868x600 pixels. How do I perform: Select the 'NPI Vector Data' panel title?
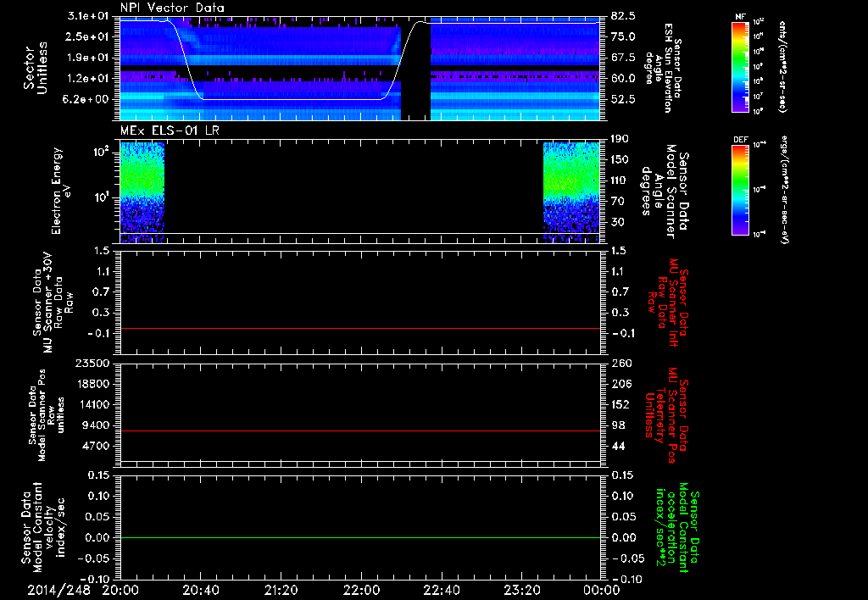172,8
